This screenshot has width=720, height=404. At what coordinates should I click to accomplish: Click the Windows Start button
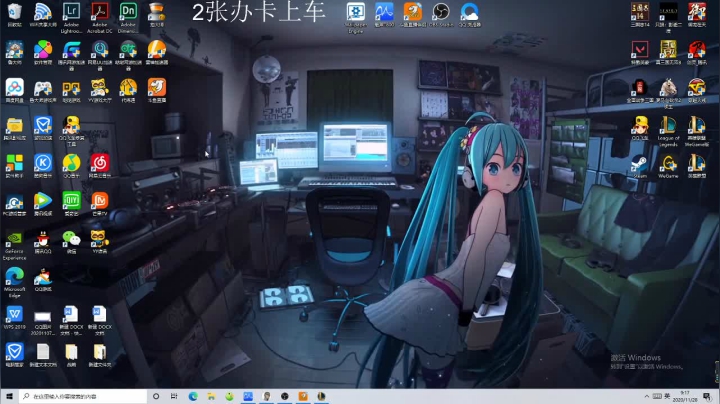pyautogui.click(x=9, y=396)
